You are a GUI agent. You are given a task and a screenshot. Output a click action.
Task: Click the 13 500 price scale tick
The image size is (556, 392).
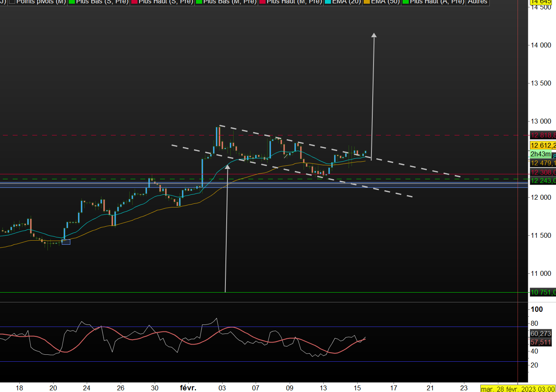point(541,83)
